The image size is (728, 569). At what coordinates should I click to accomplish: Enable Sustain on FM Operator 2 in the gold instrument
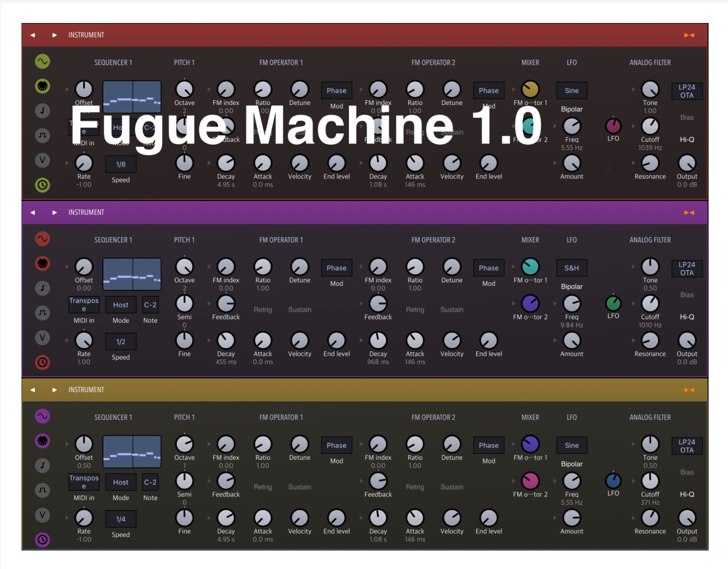pyautogui.click(x=452, y=487)
